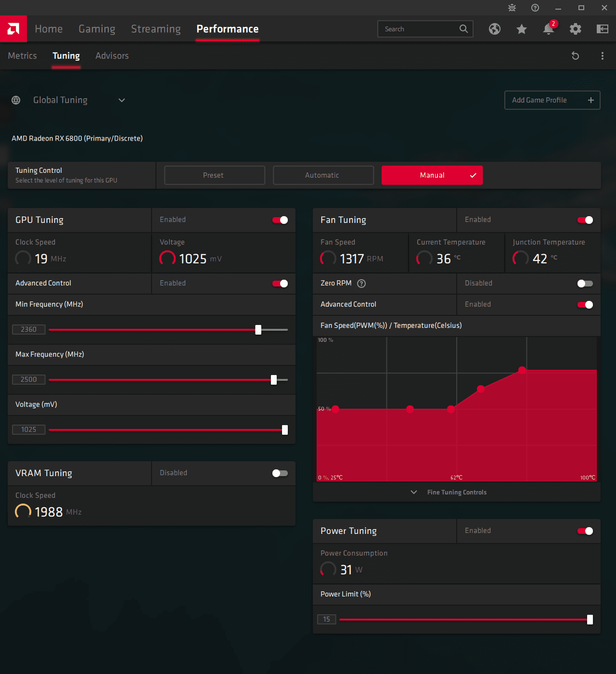This screenshot has width=616, height=674.
Task: Click the Power Limit slider handle
Action: click(590, 620)
